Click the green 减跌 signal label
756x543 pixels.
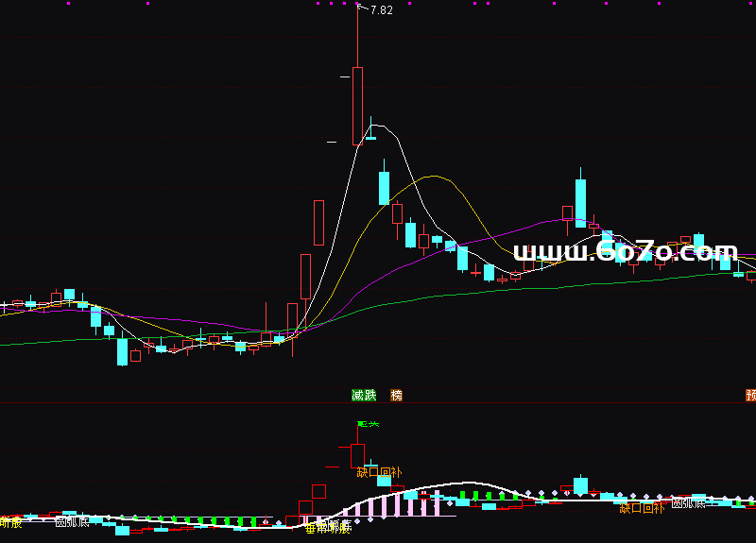(364, 395)
